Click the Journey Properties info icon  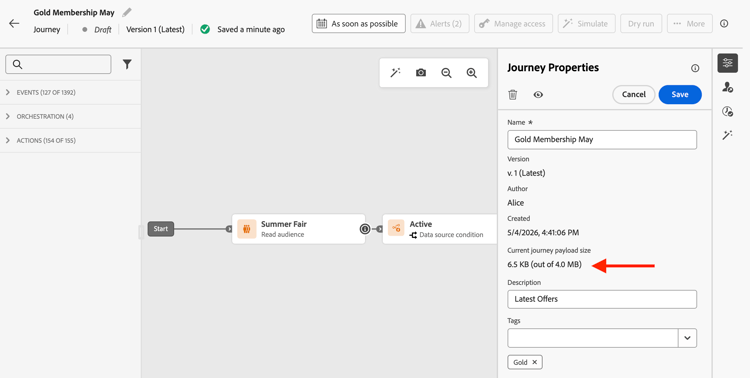[x=695, y=68]
